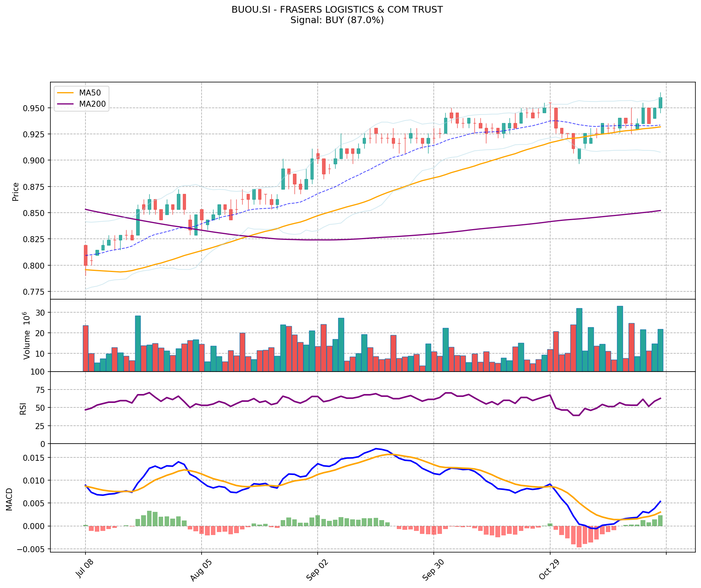The height and width of the screenshot is (588, 701).
Task: Click the MA50 legend label
Action: tap(90, 92)
